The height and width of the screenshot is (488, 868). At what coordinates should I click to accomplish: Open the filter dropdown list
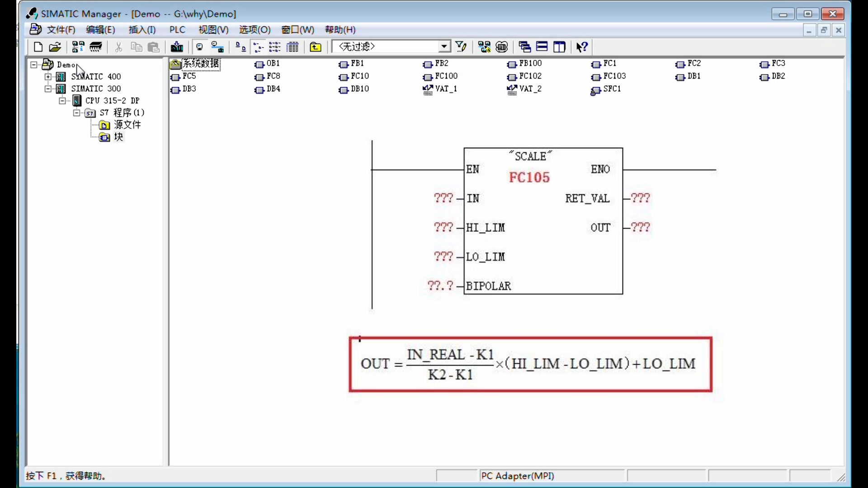point(444,47)
